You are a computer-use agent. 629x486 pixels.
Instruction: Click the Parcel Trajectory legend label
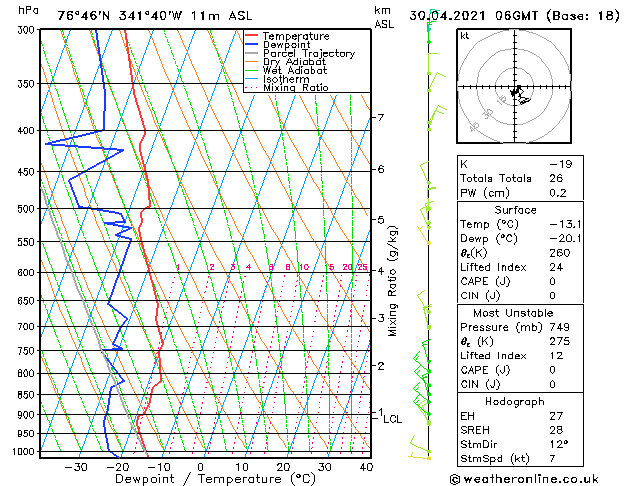coord(308,53)
